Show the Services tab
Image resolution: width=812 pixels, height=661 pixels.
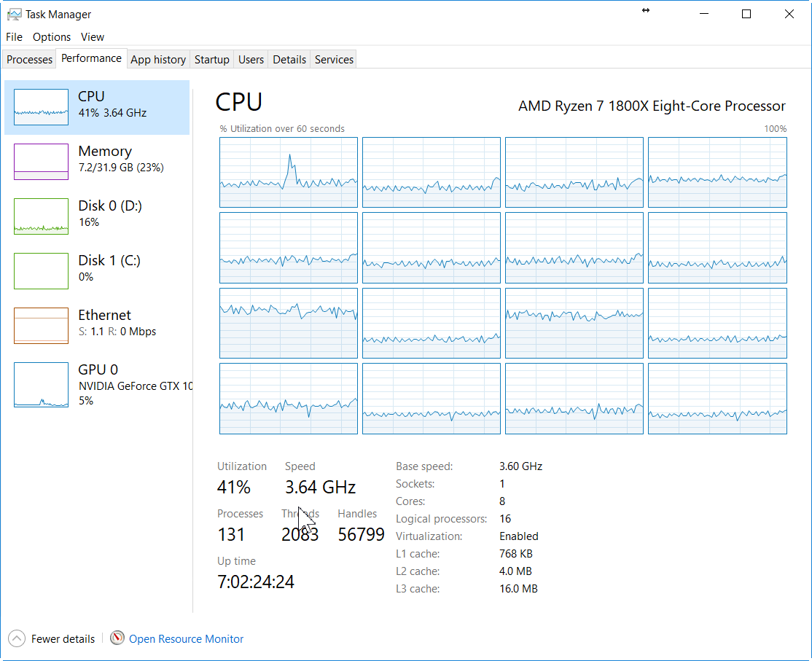click(x=334, y=60)
